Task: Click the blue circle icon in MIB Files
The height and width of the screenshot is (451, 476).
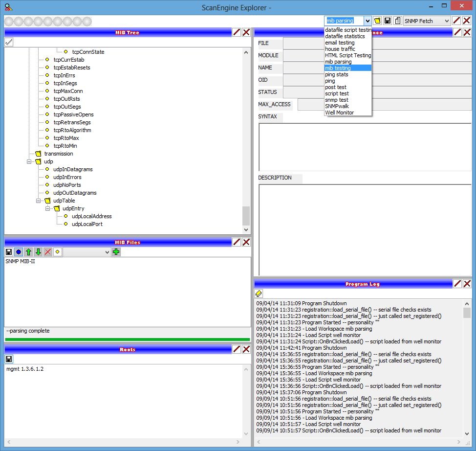Action: (x=19, y=252)
